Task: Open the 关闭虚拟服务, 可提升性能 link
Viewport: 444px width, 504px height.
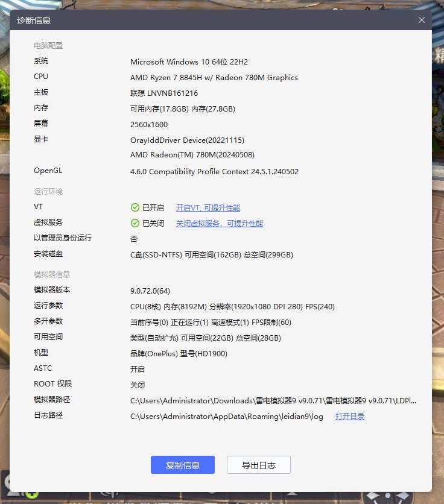Action: point(219,224)
